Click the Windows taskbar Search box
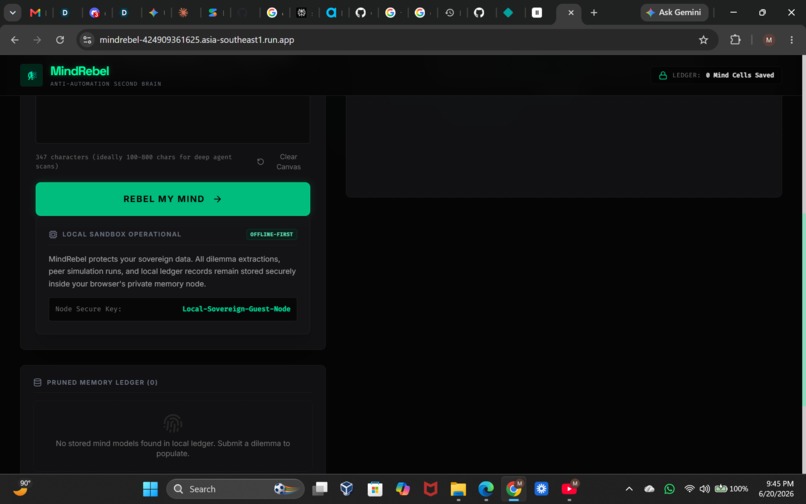Viewport: 806px width, 504px height. coord(235,489)
